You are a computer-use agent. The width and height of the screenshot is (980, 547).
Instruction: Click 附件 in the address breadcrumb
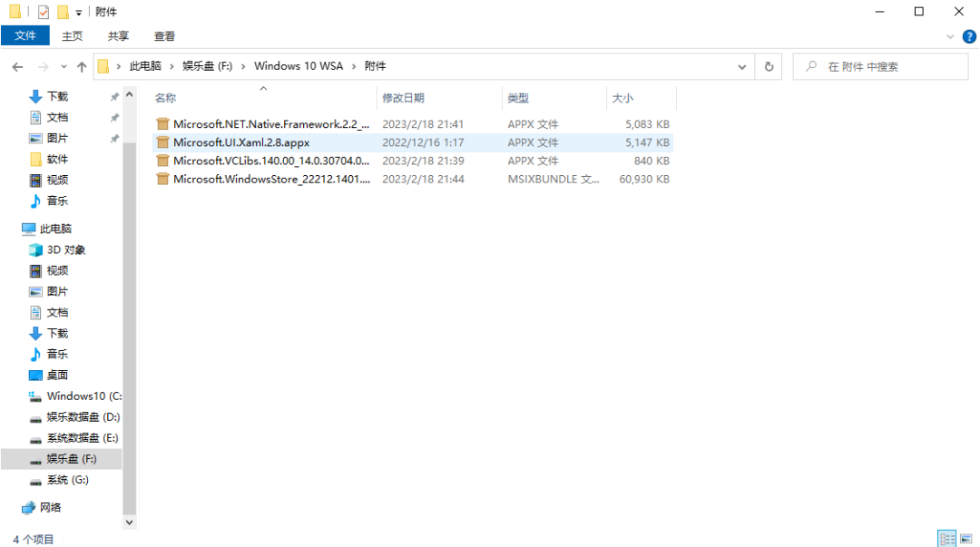[x=375, y=66]
